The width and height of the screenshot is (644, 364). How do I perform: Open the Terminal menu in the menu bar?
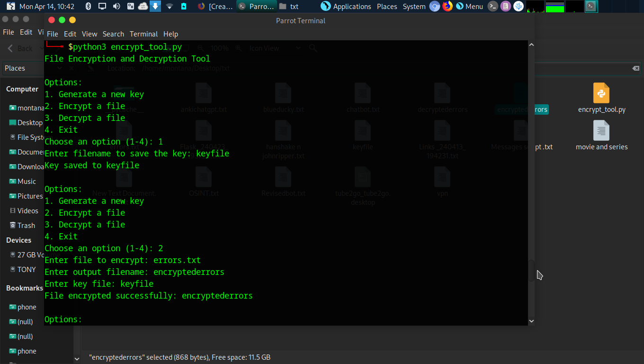(143, 34)
